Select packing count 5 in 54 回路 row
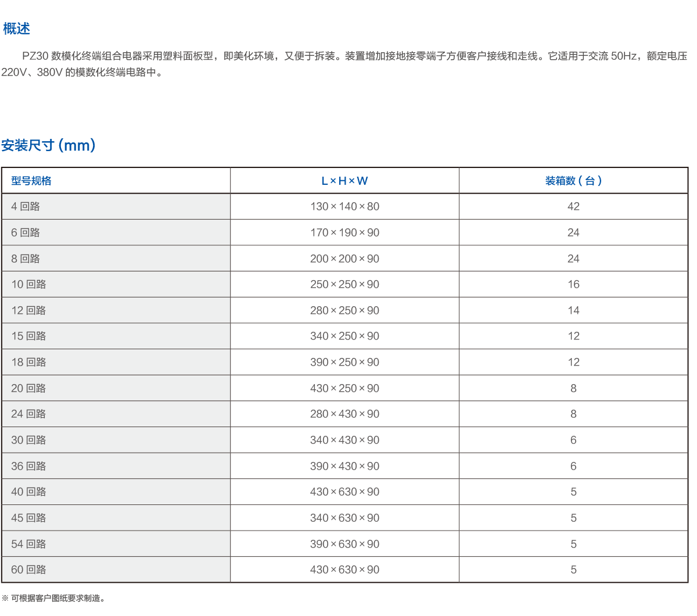 pyautogui.click(x=573, y=544)
